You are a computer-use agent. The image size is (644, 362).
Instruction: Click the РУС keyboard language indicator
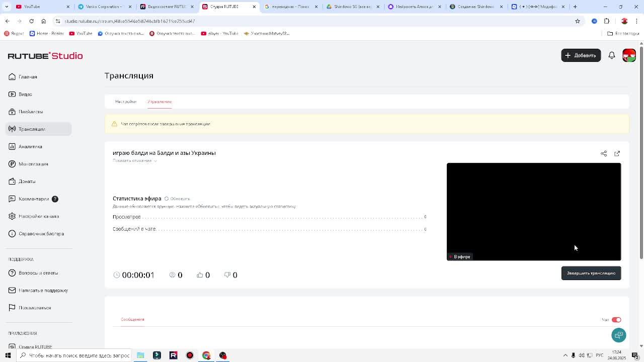tap(600, 355)
